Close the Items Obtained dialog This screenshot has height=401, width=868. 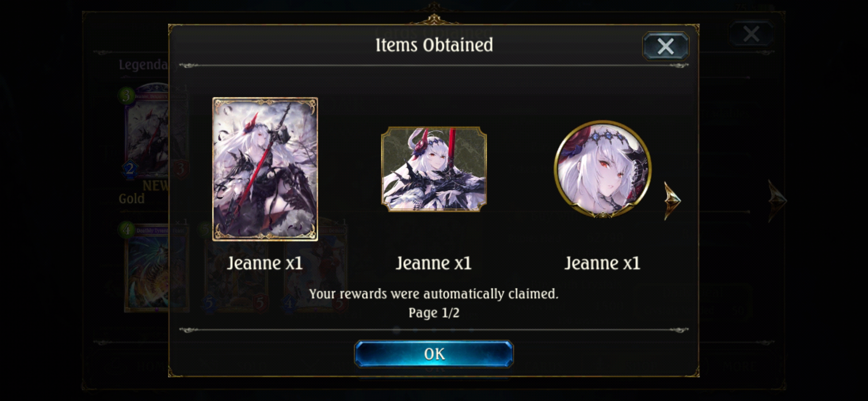665,46
